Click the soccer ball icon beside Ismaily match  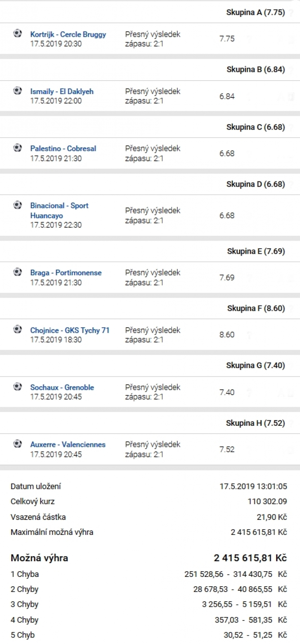click(x=18, y=90)
